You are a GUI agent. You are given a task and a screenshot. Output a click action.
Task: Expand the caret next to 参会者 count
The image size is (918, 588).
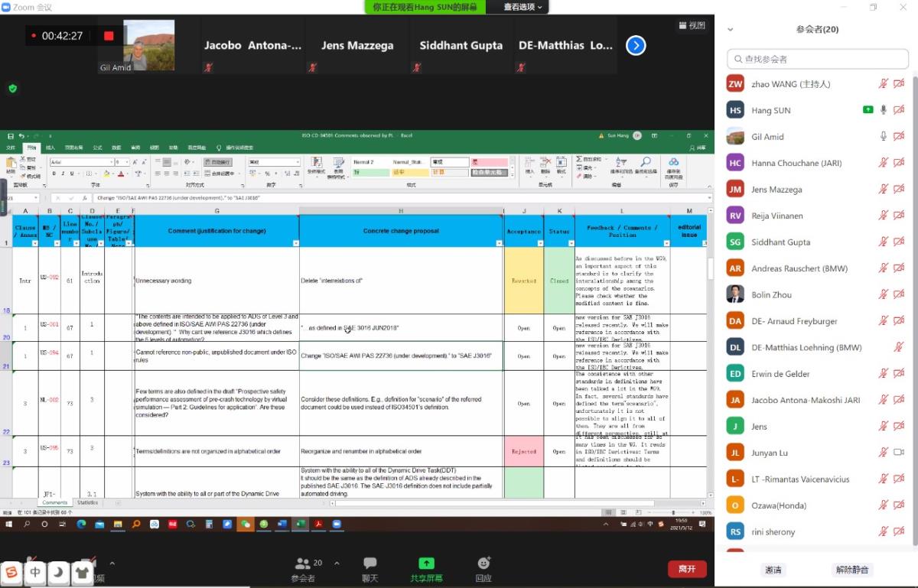(x=337, y=564)
